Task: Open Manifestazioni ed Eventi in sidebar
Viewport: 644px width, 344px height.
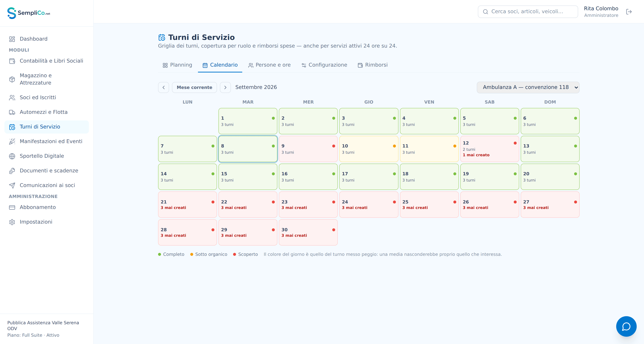Action: pyautogui.click(x=46, y=141)
